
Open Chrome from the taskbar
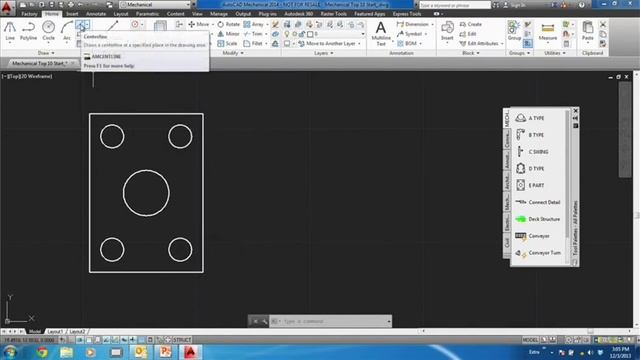42,352
